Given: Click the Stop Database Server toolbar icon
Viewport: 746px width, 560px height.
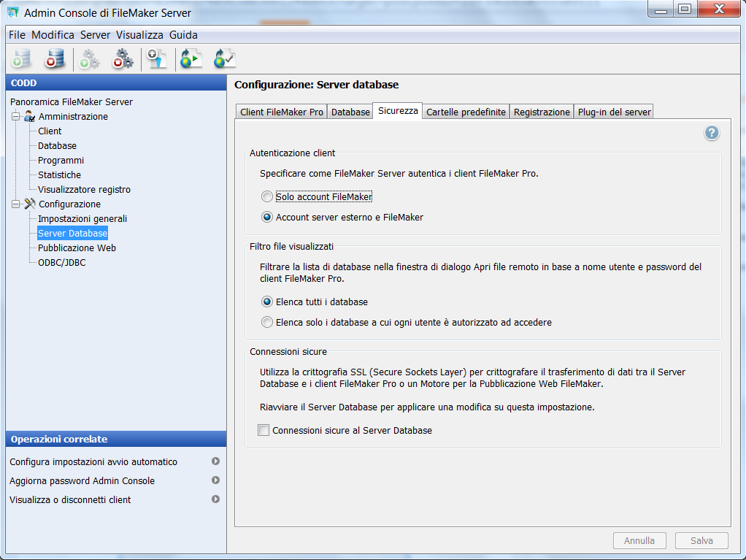Looking at the screenshot, I should pyautogui.click(x=55, y=59).
